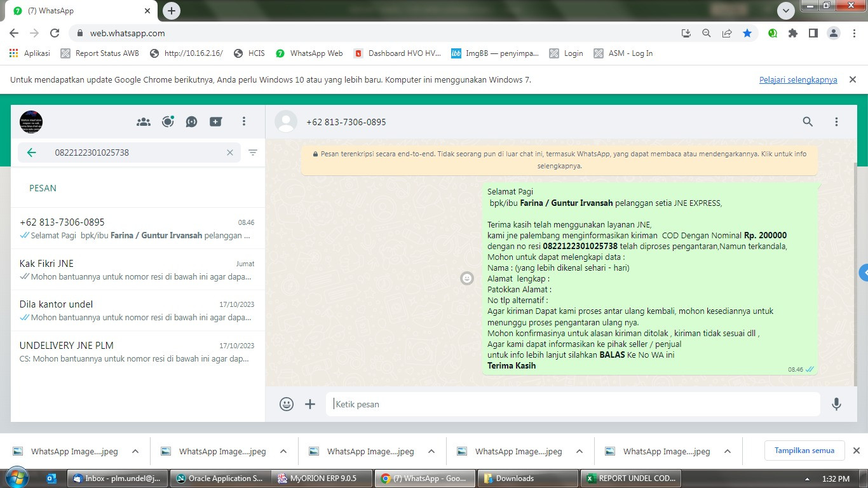This screenshot has width=868, height=488.
Task: Click the Pelajari selengkapnya link
Action: [798, 79]
